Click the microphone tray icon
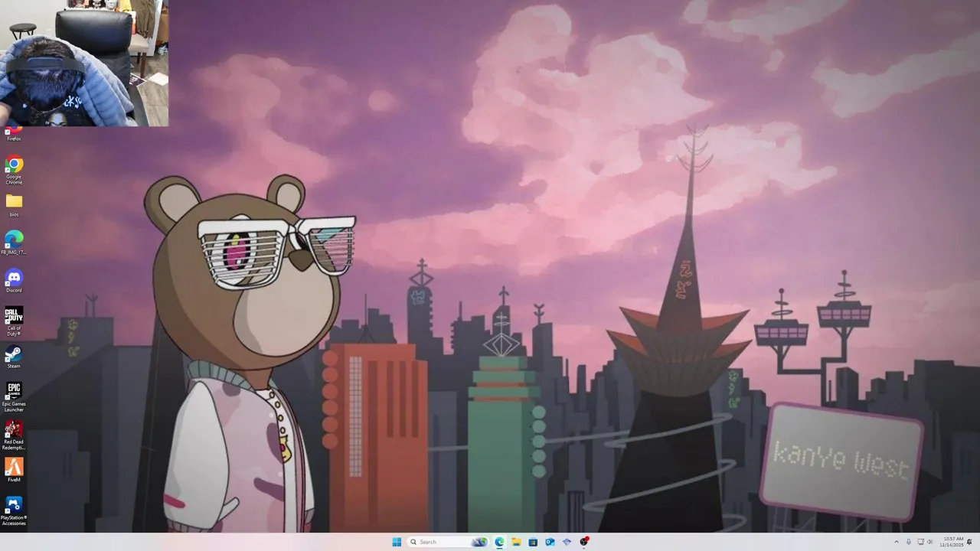This screenshot has width=980, height=551. [909, 542]
